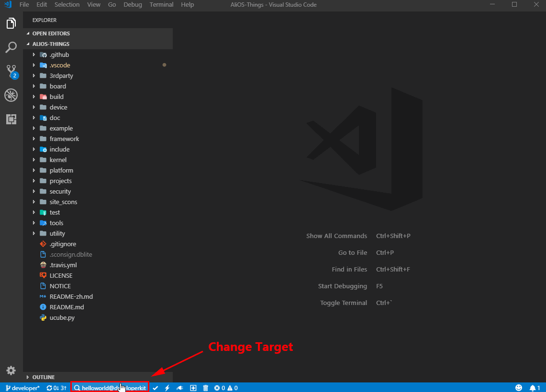This screenshot has width=546, height=392.
Task: Click the smiley feedback icon in status bar
Action: (519, 388)
